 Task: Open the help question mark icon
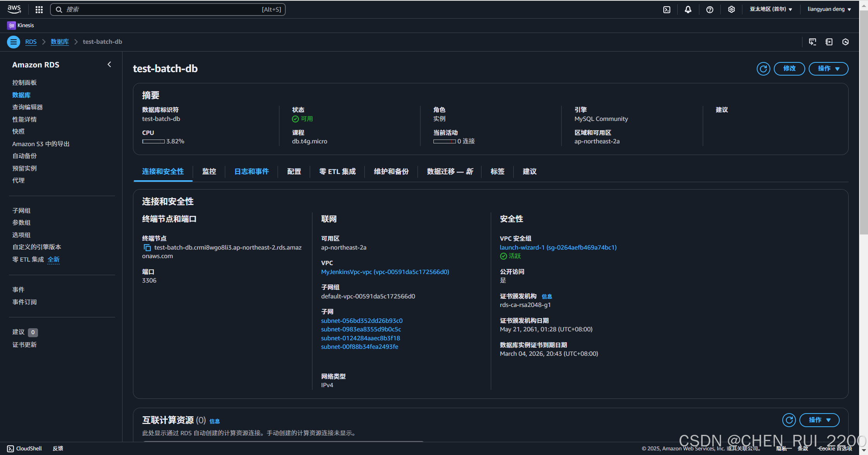tap(709, 10)
